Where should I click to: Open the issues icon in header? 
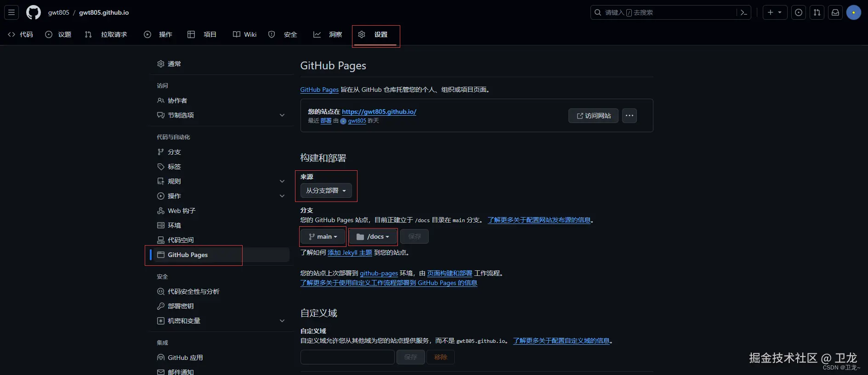[x=799, y=12]
